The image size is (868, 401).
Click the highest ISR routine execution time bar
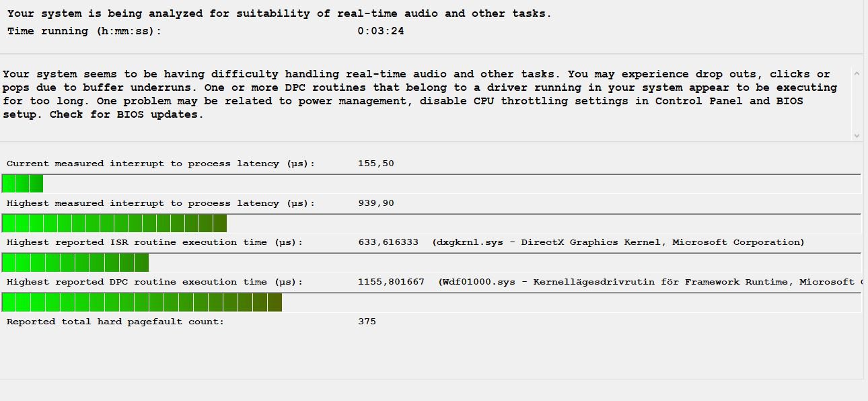[431, 263]
